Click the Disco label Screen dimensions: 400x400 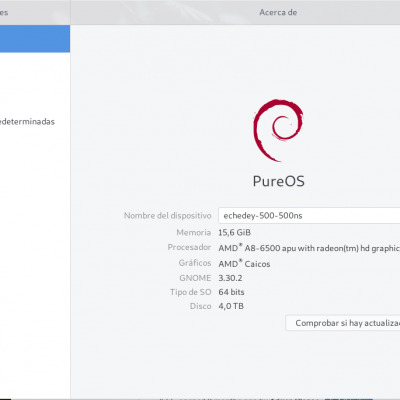coord(201,306)
